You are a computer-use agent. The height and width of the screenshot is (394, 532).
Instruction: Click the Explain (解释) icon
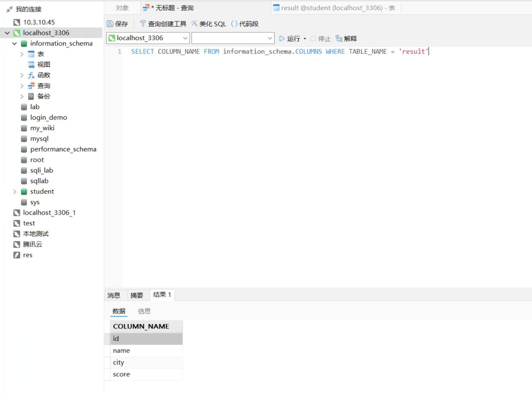[339, 39]
